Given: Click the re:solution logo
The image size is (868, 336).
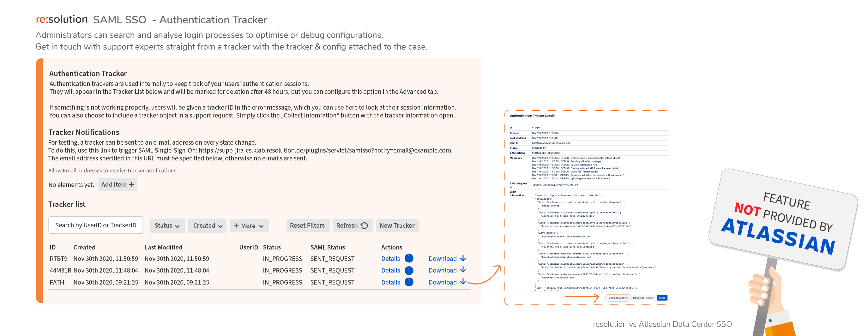Looking at the screenshot, I should pos(62,19).
